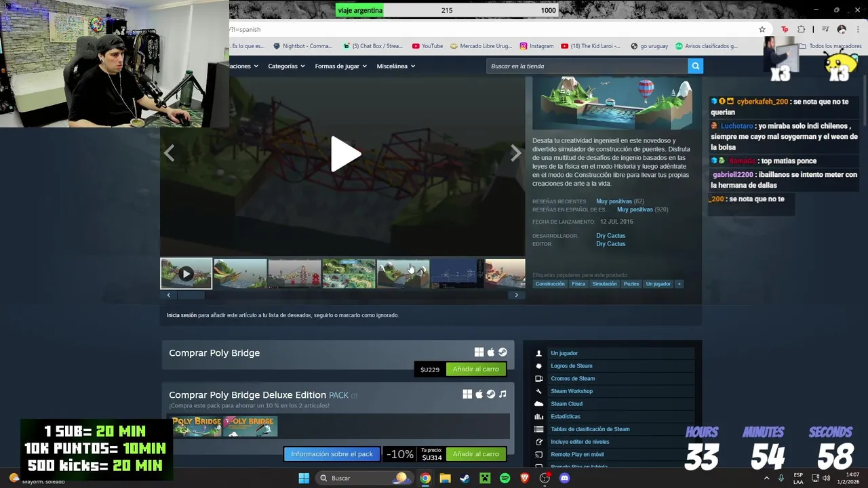Open the YouTube bookmark
The width and height of the screenshot is (868, 488).
[427, 46]
